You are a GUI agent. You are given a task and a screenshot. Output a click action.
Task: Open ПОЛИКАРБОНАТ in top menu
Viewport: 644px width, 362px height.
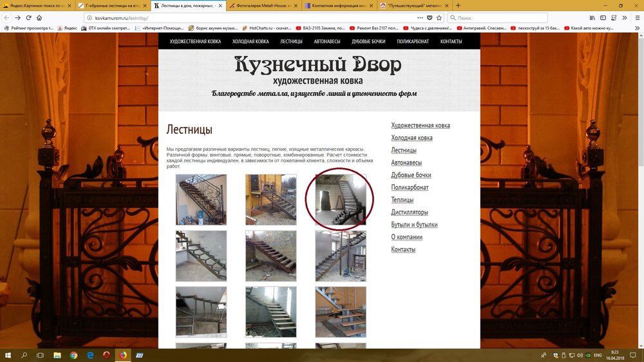coord(413,41)
